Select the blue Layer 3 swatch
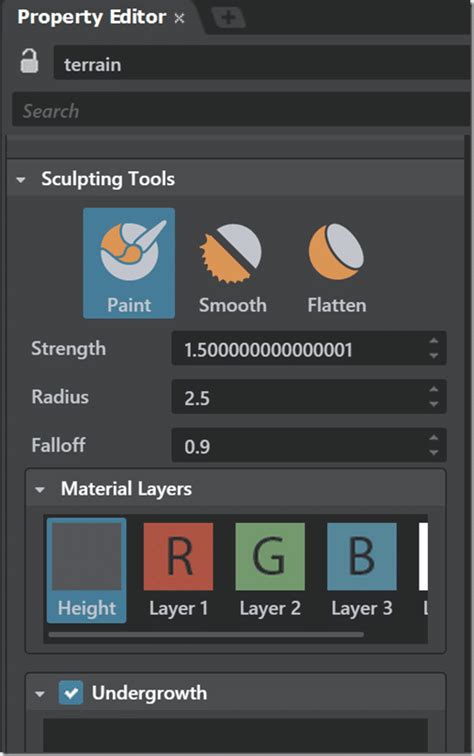This screenshot has height=756, width=474. 362,556
